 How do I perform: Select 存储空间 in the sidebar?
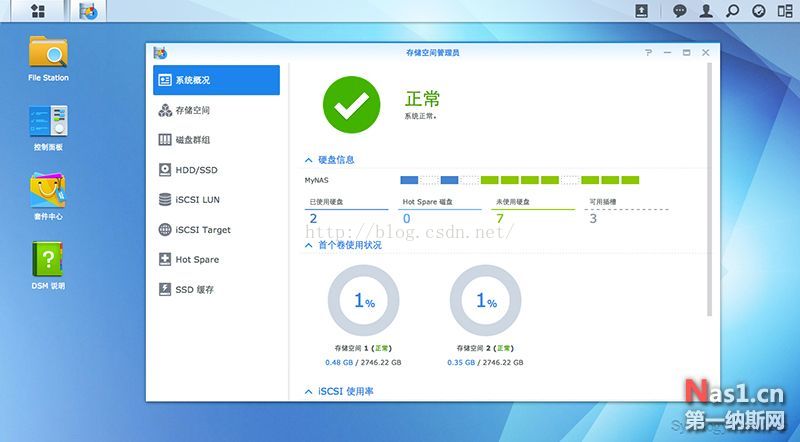point(192,110)
